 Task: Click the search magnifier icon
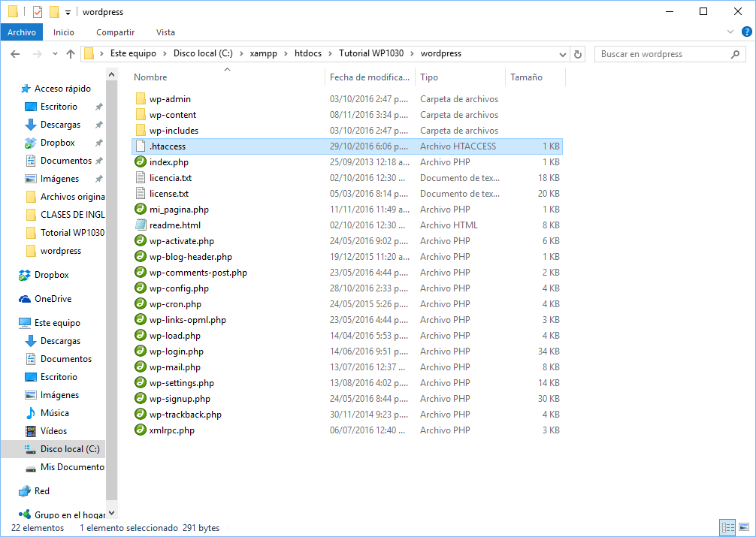(x=735, y=54)
